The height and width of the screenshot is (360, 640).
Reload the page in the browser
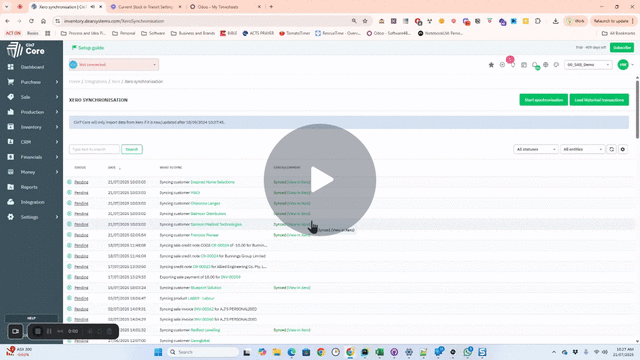pos(31,21)
